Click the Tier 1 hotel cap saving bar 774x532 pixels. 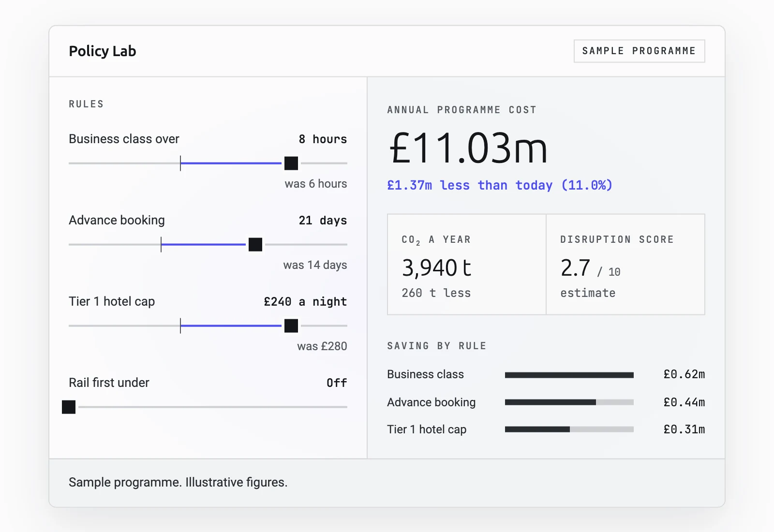click(x=569, y=429)
